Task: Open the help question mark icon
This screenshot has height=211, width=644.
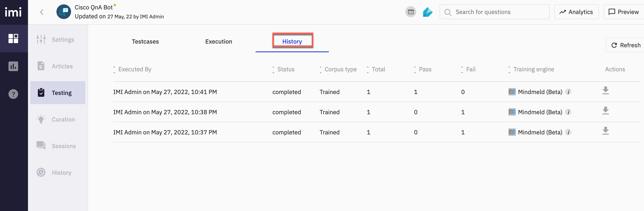Action: [x=13, y=94]
